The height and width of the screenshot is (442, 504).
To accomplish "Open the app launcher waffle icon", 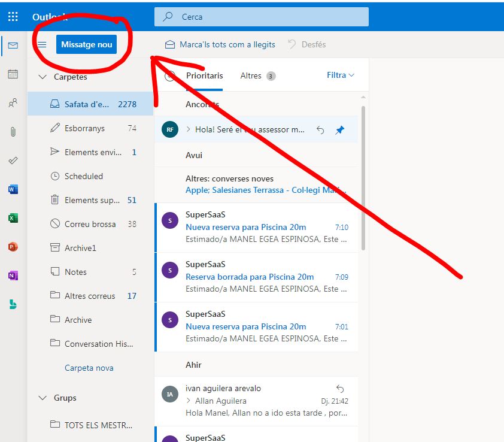I will coord(13,17).
